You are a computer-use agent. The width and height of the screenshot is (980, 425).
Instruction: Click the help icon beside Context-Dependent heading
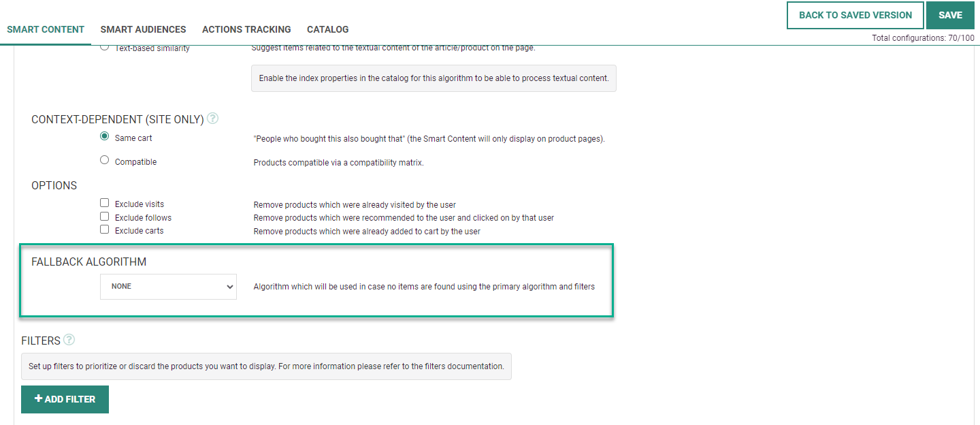(x=213, y=119)
